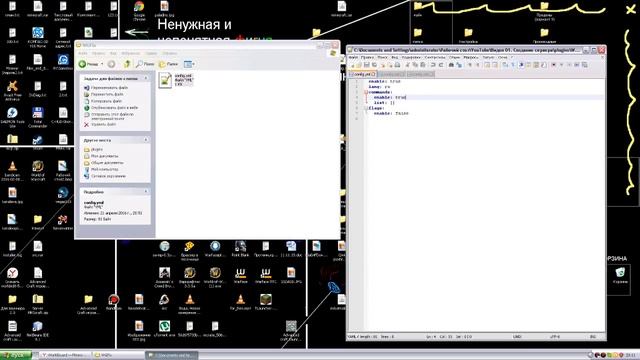Image resolution: width=640 pixels, height=360 pixels.
Task: Open the Корзина recycle bin icon
Action: [x=620, y=272]
